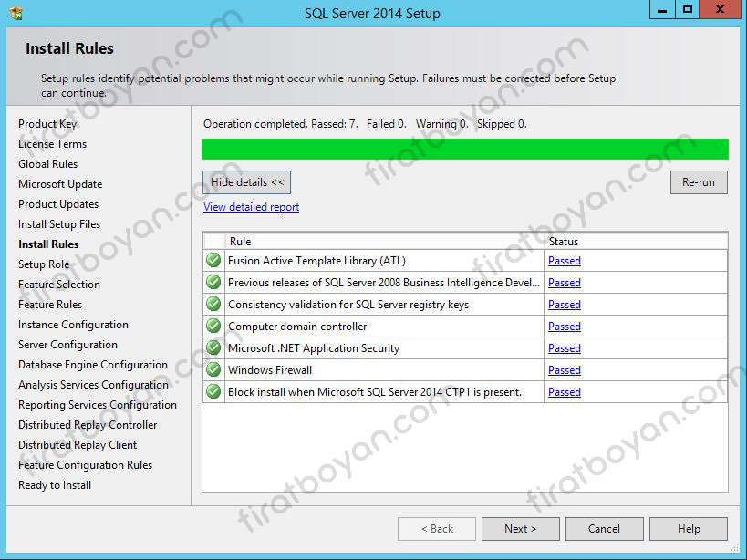Collapse the list with Hide details button
Viewport: 747px width, 560px height.
tap(247, 182)
